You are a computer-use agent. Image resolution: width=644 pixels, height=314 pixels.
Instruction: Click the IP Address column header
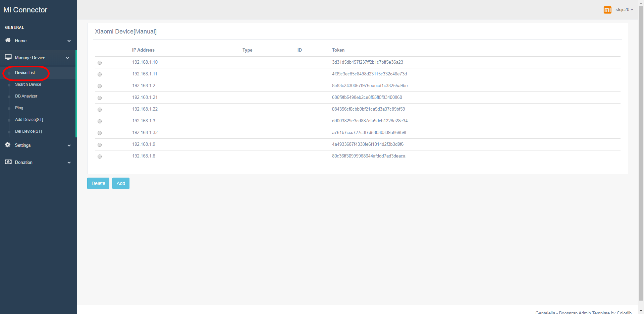[x=143, y=50]
